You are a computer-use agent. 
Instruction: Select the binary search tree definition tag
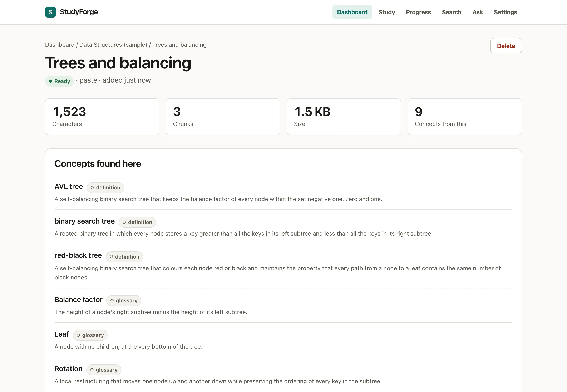(137, 222)
